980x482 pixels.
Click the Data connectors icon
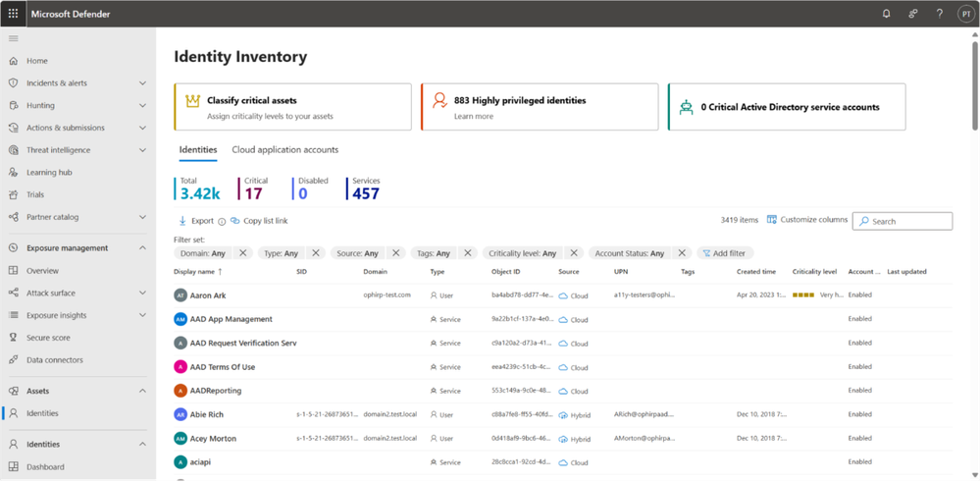(x=13, y=360)
